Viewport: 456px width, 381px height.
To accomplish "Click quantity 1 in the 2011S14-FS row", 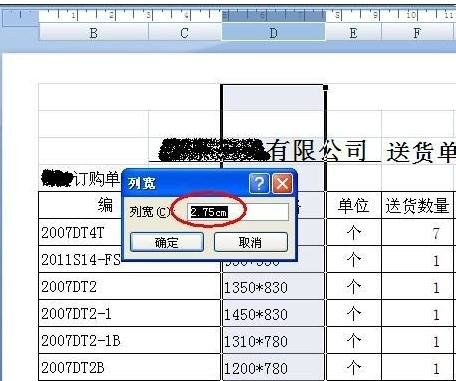I will [x=417, y=260].
